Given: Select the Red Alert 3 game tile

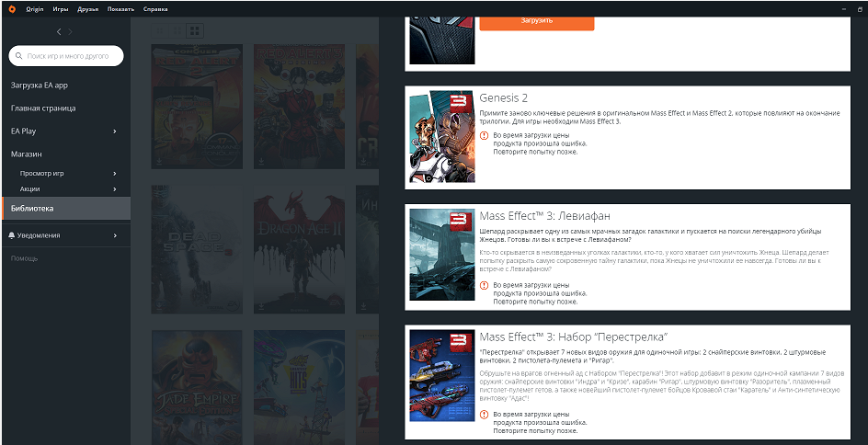Looking at the screenshot, I should pyautogui.click(x=300, y=107).
